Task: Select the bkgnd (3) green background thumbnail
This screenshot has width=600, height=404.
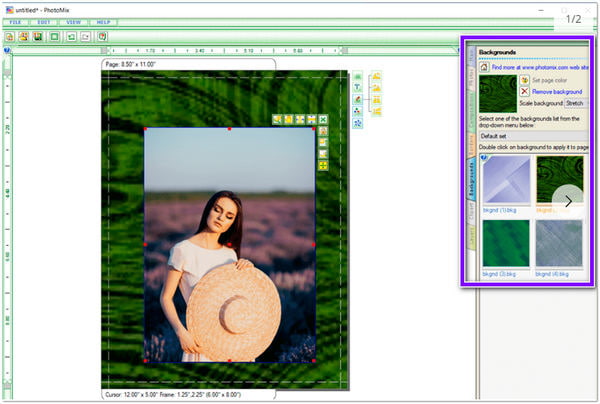Action: point(506,244)
